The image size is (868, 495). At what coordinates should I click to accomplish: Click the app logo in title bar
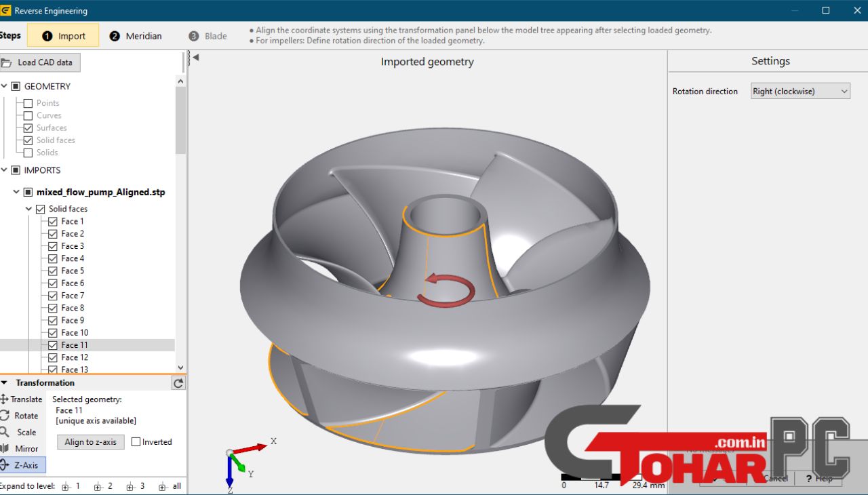pos(5,11)
